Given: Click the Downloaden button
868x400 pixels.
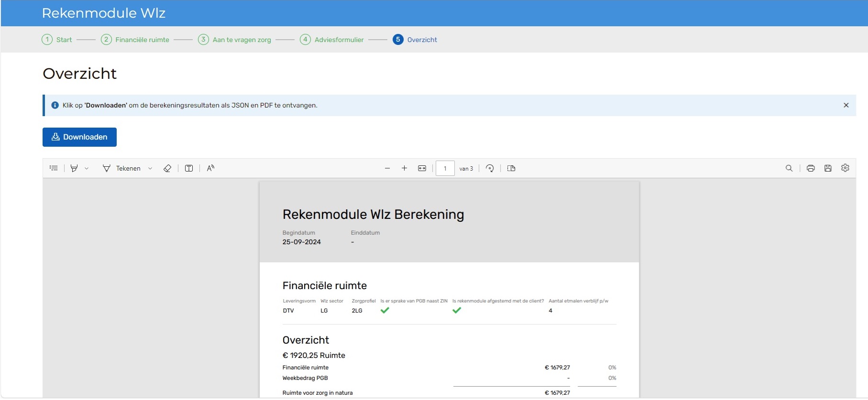Looking at the screenshot, I should pos(79,137).
